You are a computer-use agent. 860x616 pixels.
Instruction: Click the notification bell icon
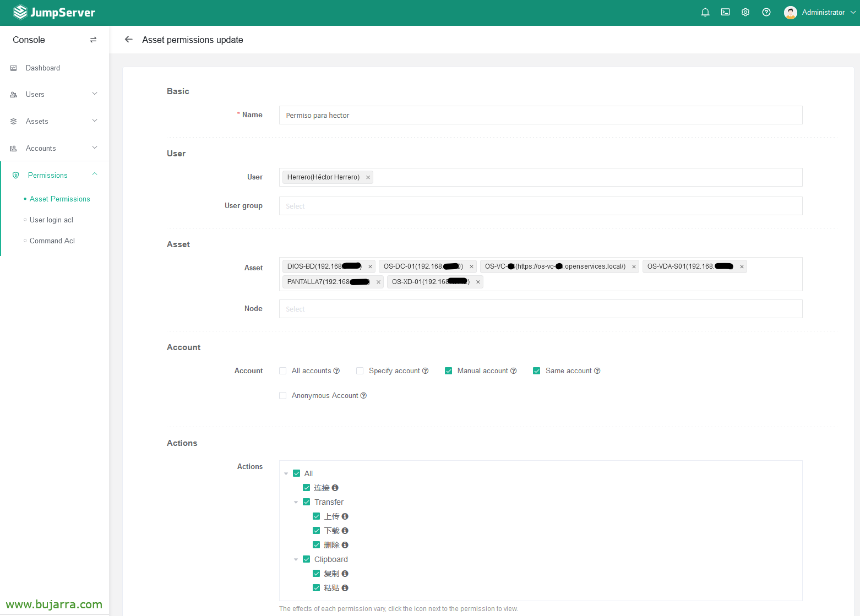coord(705,12)
